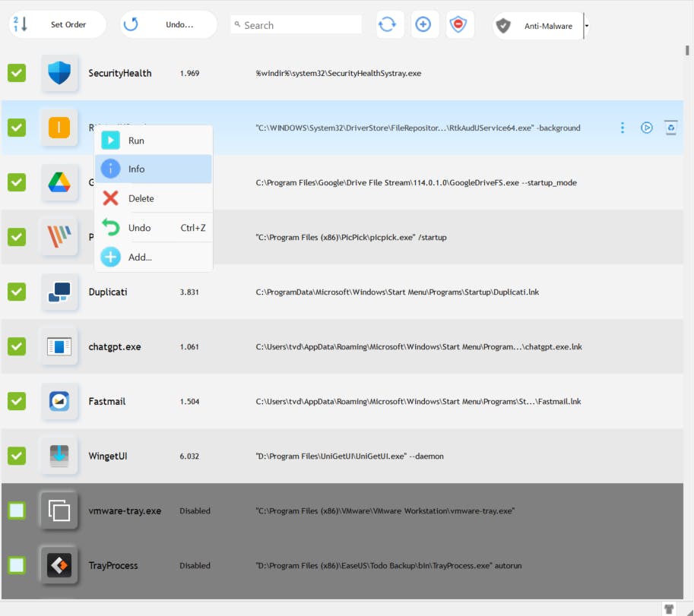Click the Undo... button label
This screenshot has height=616, width=694.
pyautogui.click(x=179, y=25)
